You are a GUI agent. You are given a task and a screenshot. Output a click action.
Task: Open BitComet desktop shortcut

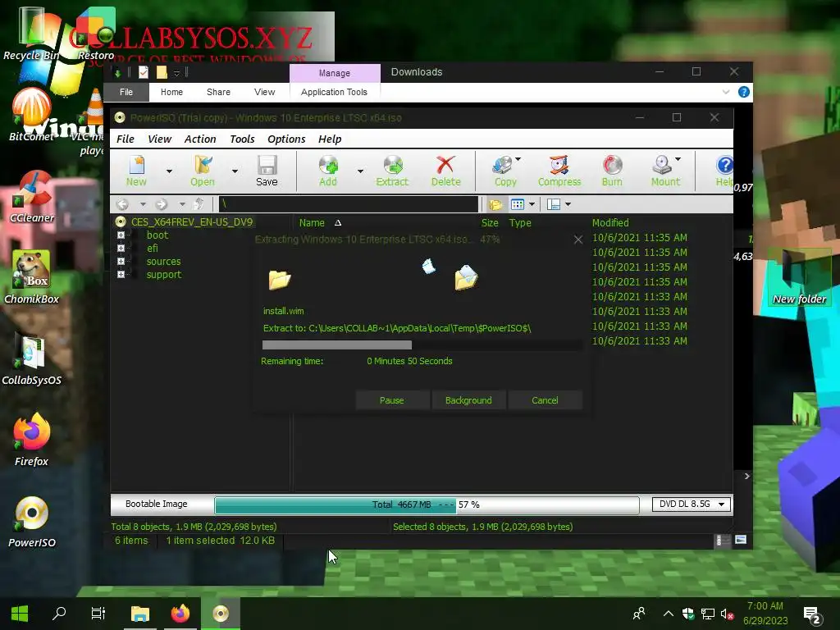[x=32, y=115]
